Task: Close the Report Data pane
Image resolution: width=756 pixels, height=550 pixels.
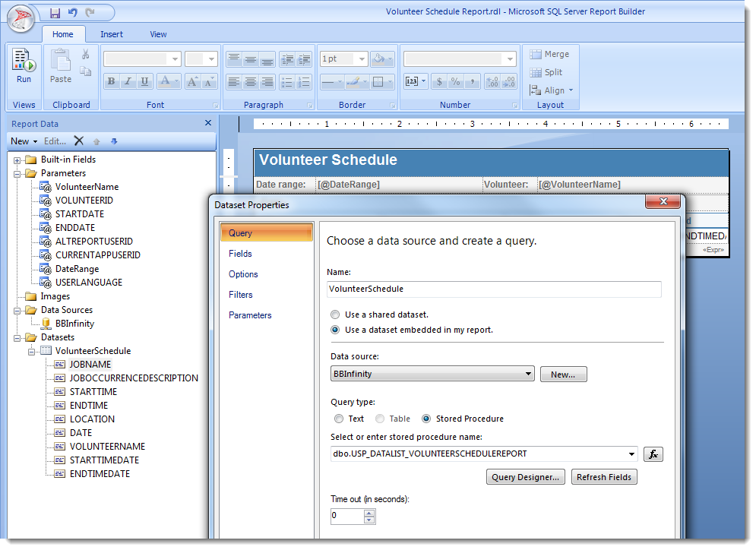Action: [208, 123]
